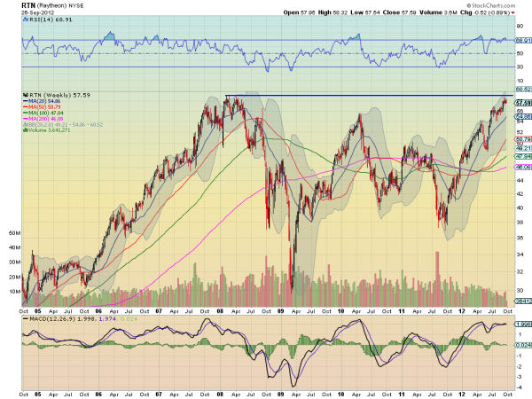Click the 32 label on price axis

point(520,271)
